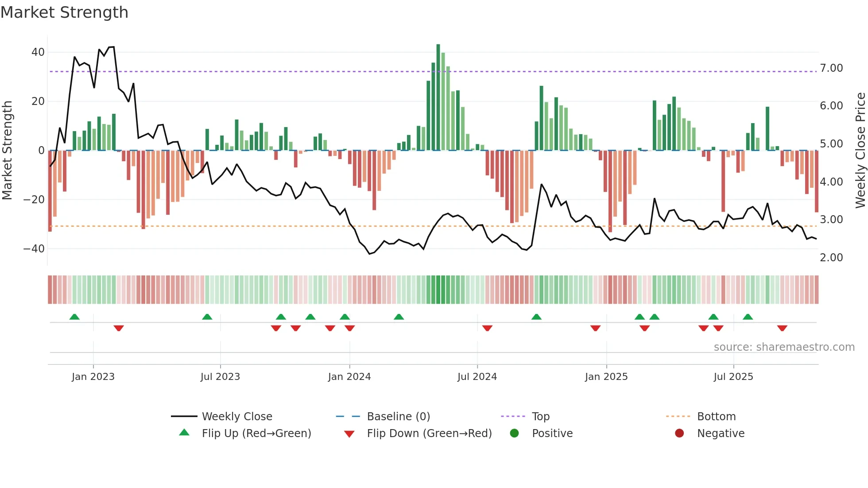Toggle the Top legend entry
This screenshot has width=868, height=488.
click(x=540, y=417)
